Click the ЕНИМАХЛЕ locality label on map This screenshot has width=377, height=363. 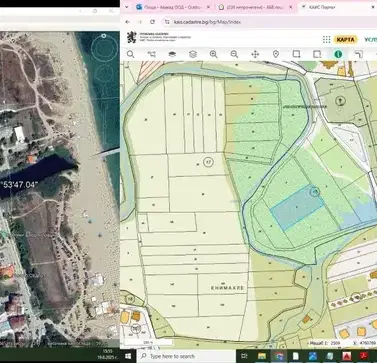pos(228,287)
